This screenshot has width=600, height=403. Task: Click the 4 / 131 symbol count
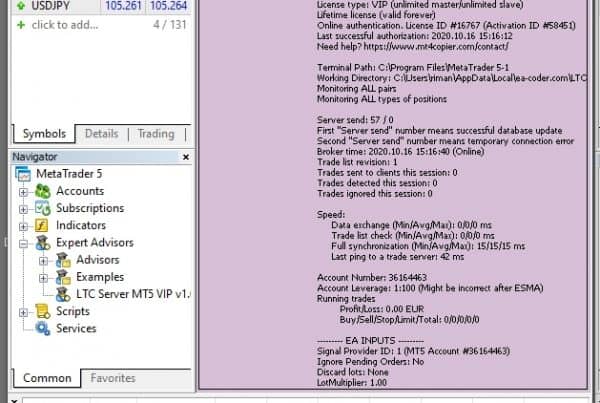click(x=170, y=25)
